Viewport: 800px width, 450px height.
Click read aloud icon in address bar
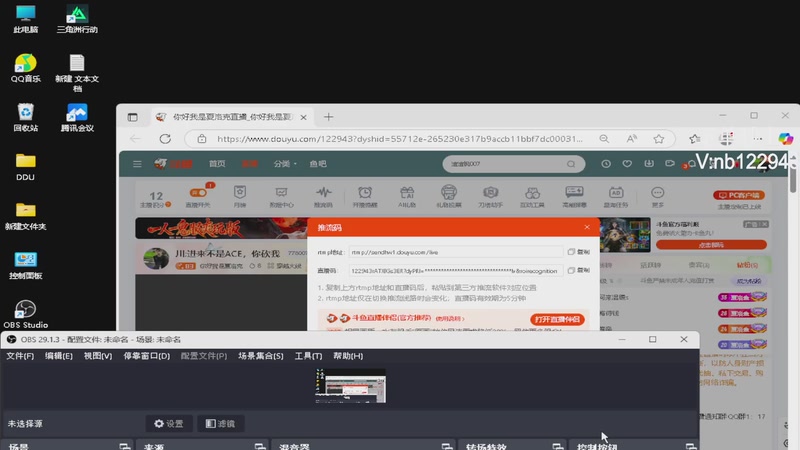pos(632,139)
